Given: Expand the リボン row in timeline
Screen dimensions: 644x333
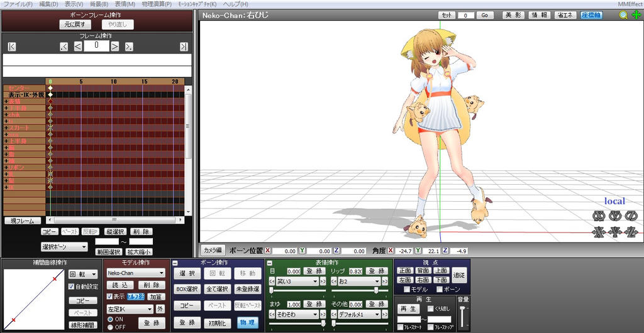Looking at the screenshot, I should [x=6, y=167].
